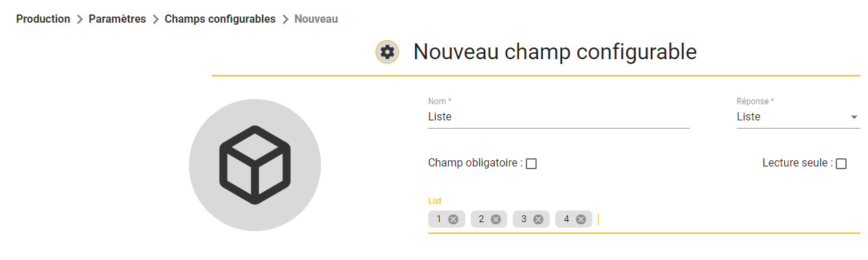Navigate to Paramètres breadcrumb link

pos(118,19)
